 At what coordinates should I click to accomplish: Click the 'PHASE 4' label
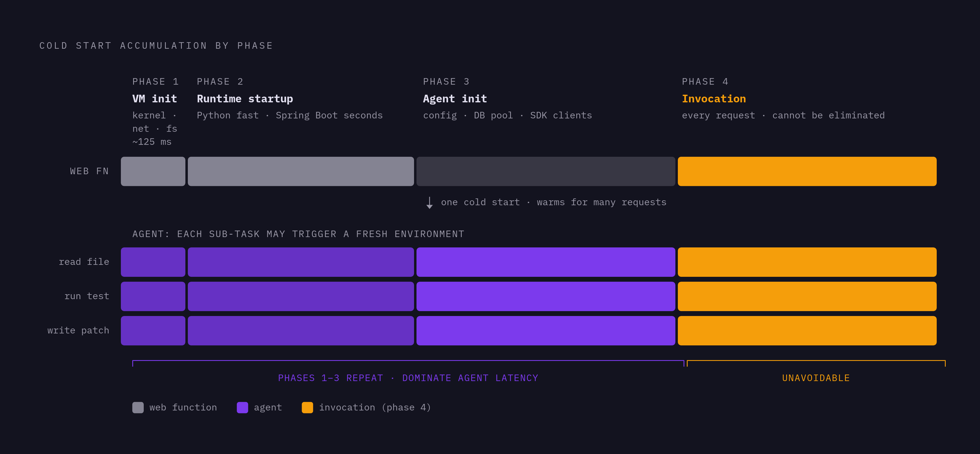click(705, 82)
